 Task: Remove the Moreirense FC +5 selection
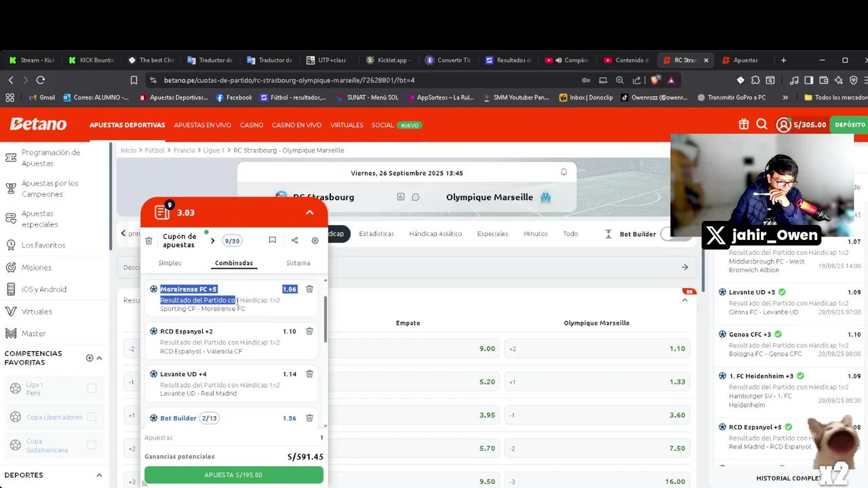point(309,289)
